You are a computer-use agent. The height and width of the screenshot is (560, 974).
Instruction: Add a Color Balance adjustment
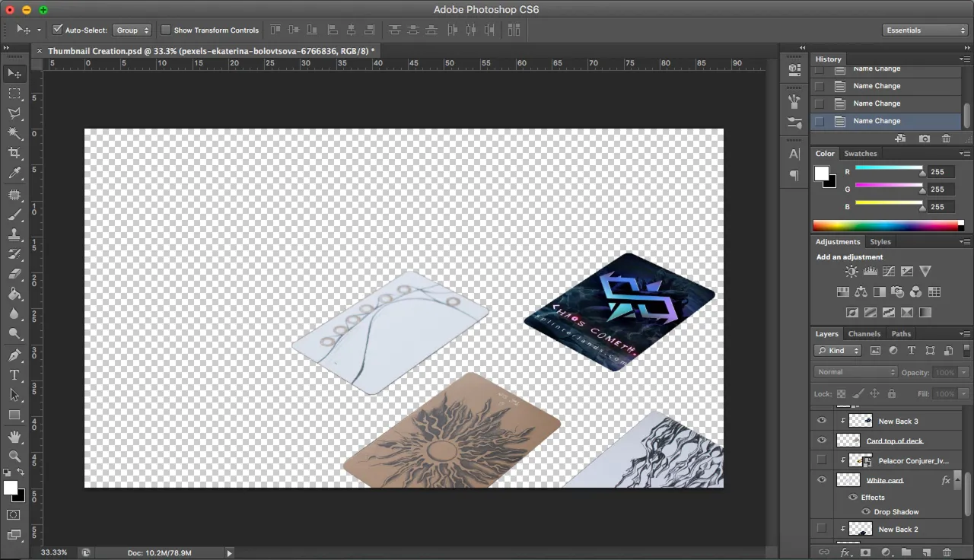point(861,291)
